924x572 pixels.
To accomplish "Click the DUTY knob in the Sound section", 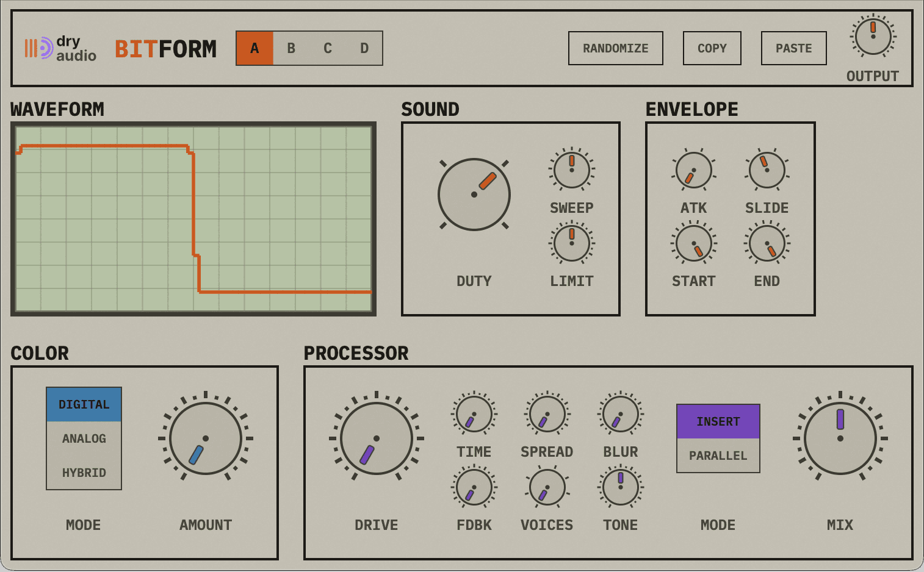I will coord(474,195).
